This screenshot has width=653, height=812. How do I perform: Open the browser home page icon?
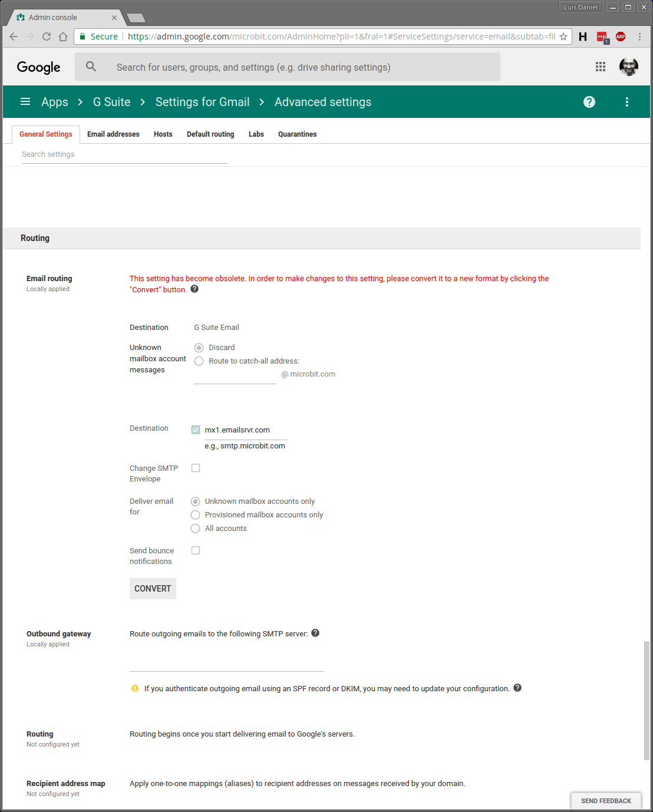tap(63, 37)
